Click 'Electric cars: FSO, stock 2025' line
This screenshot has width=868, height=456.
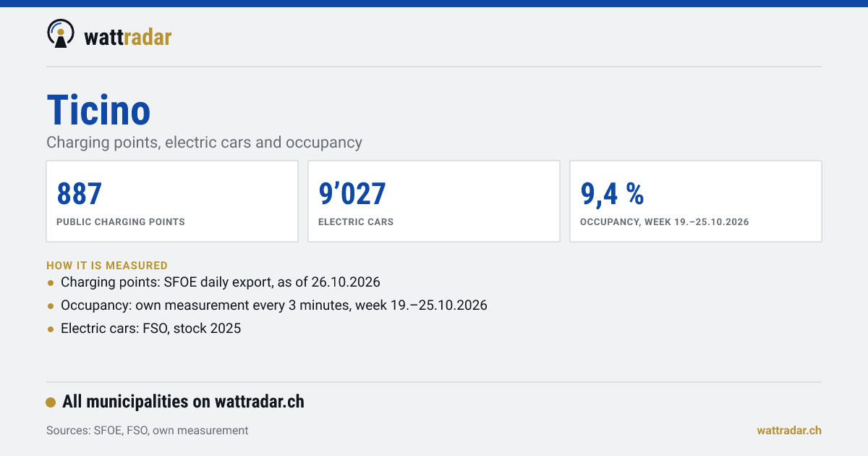click(x=150, y=329)
